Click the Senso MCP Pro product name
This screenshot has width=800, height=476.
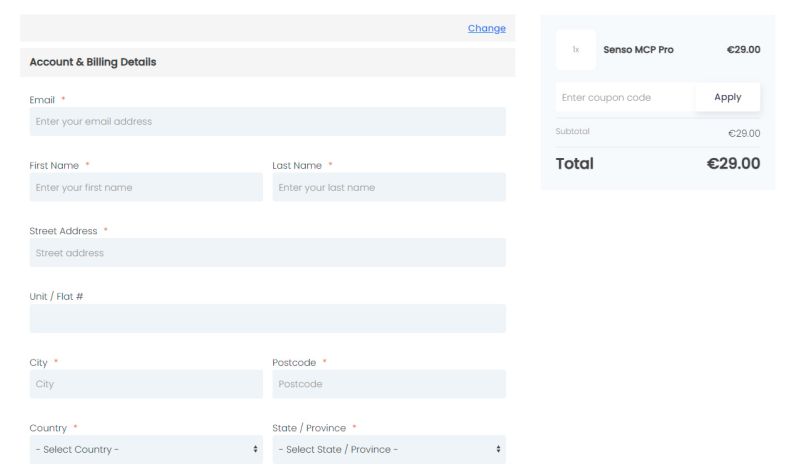point(638,49)
